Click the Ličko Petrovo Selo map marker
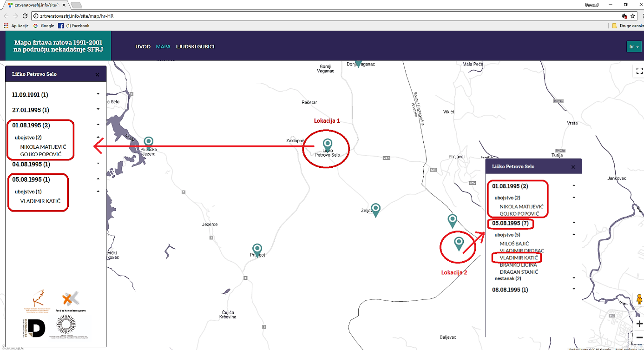 point(328,144)
